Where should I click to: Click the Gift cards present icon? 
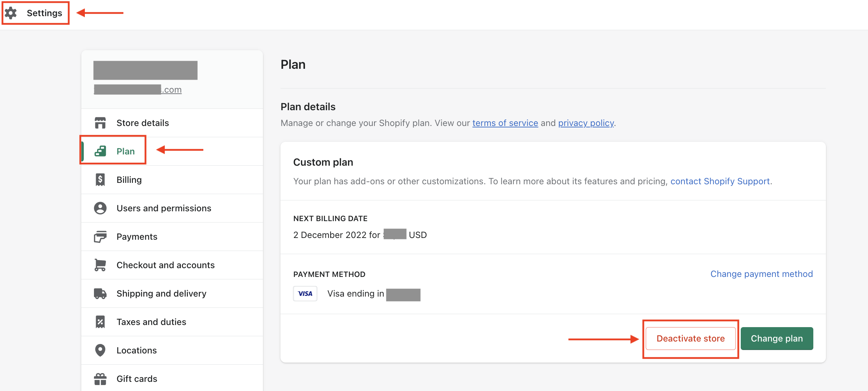pyautogui.click(x=100, y=379)
